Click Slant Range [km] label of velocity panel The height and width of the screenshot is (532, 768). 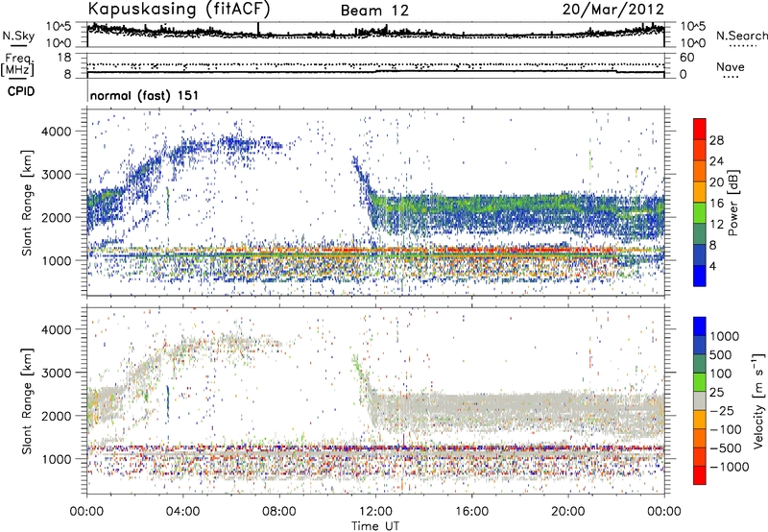point(27,400)
